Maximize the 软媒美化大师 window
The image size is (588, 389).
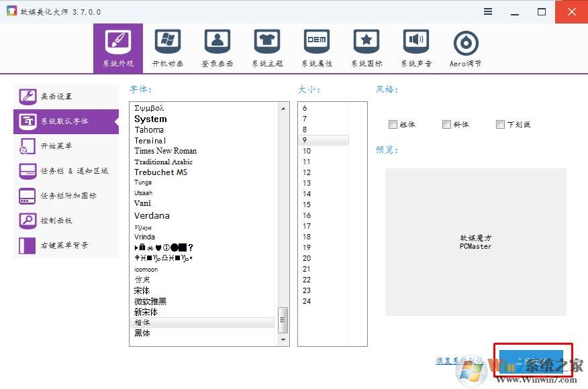pos(542,12)
